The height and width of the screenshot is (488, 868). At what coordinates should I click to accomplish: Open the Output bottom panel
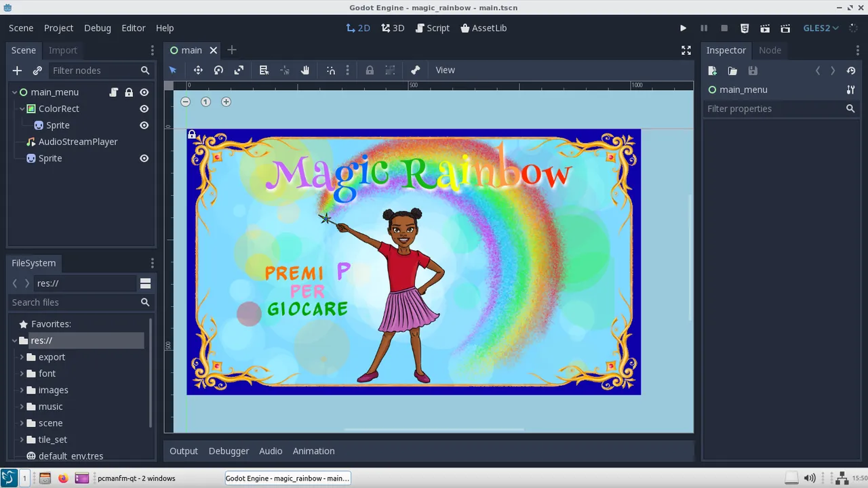pos(184,451)
